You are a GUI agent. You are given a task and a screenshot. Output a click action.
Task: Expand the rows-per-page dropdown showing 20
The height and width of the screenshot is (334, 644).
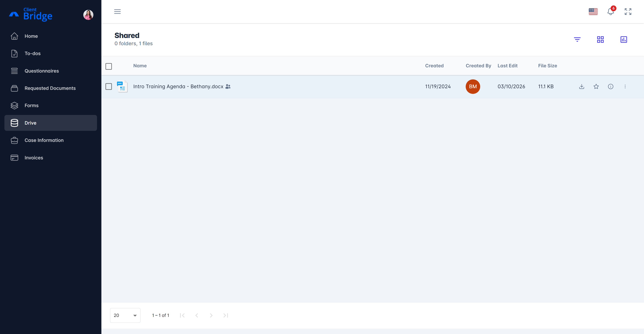[125, 315]
